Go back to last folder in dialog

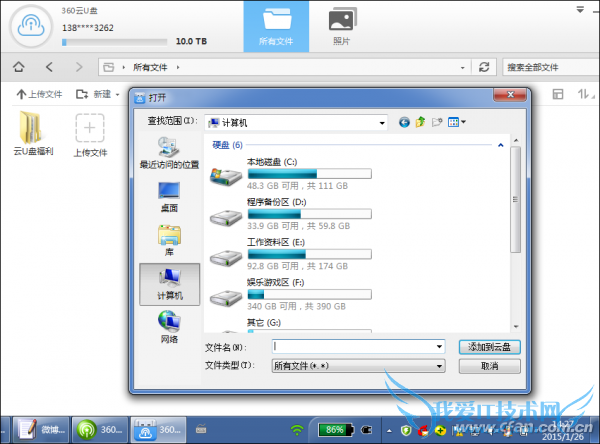pos(404,122)
